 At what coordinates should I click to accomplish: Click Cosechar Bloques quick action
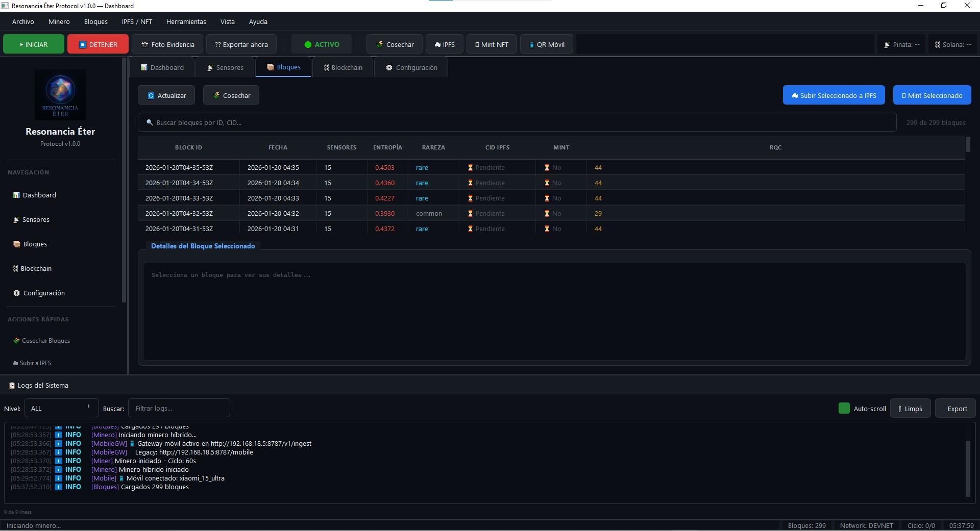point(45,341)
